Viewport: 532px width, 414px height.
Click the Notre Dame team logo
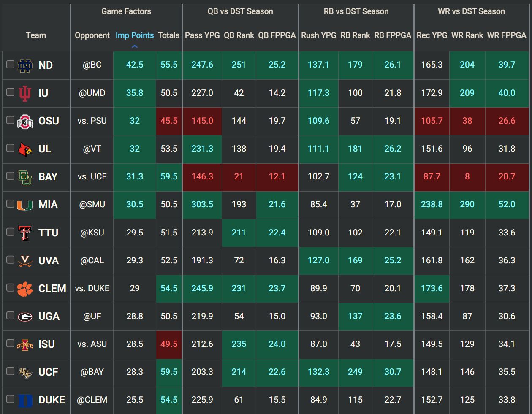[25, 65]
